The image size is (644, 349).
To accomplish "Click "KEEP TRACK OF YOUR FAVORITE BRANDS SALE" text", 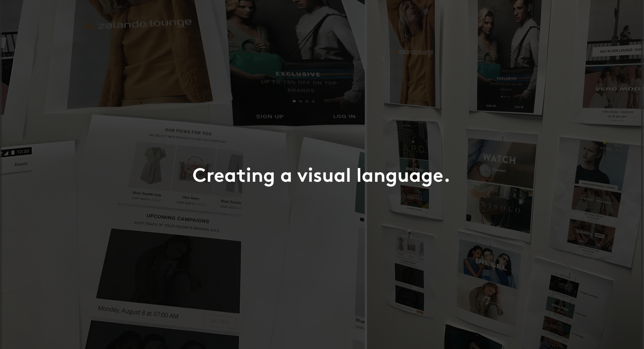I will click(x=177, y=226).
